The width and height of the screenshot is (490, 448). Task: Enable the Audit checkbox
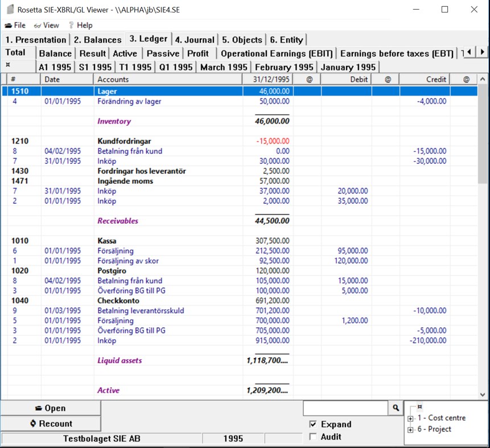[x=313, y=437]
